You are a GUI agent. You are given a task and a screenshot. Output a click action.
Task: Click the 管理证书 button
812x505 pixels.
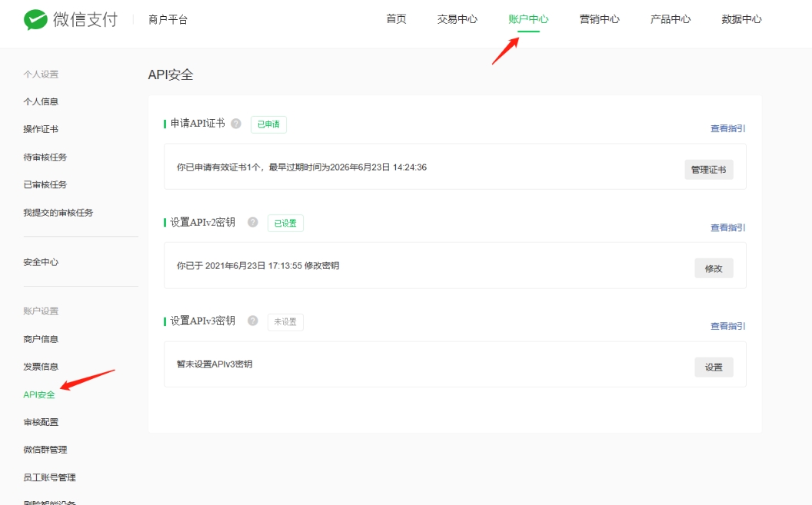(x=708, y=169)
